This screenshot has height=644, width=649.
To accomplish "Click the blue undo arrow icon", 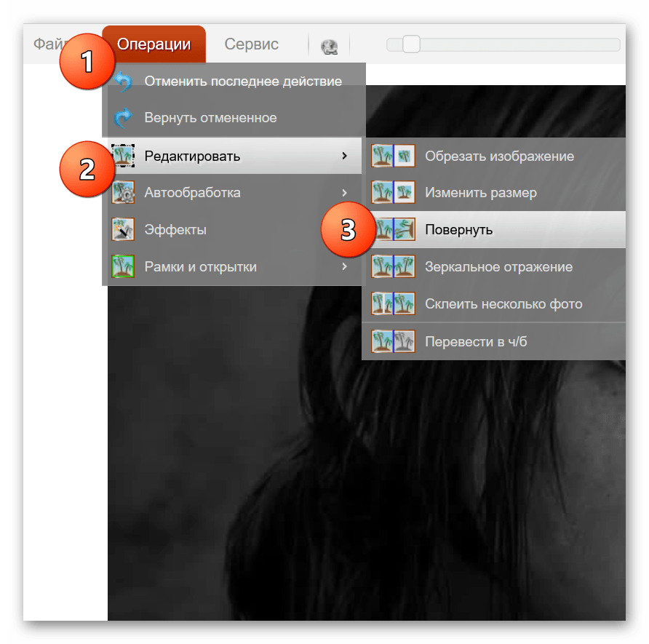I will (123, 81).
